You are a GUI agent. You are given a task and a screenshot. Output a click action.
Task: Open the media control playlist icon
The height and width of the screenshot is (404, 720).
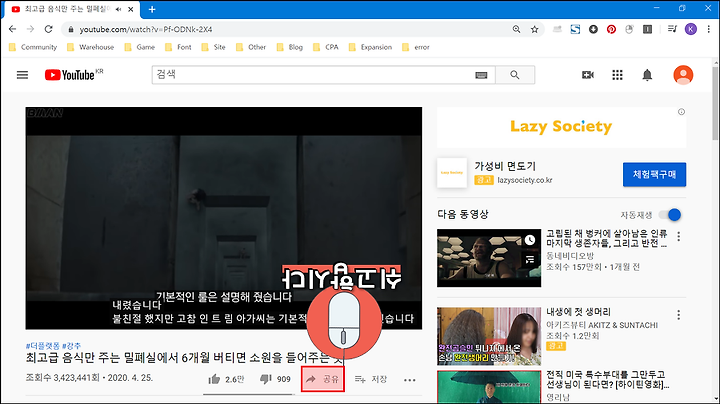coord(672,29)
